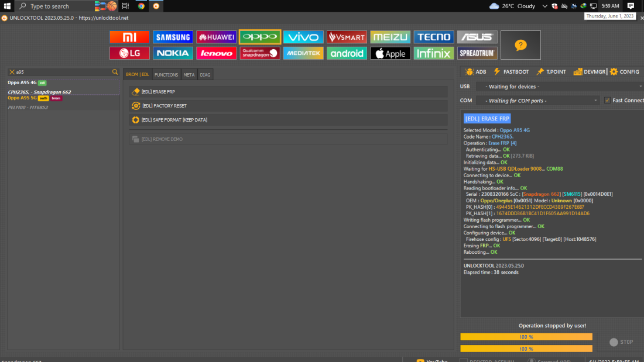The width and height of the screenshot is (644, 362).
Task: Click the search magnifier icon in model filter
Action: pos(115,72)
